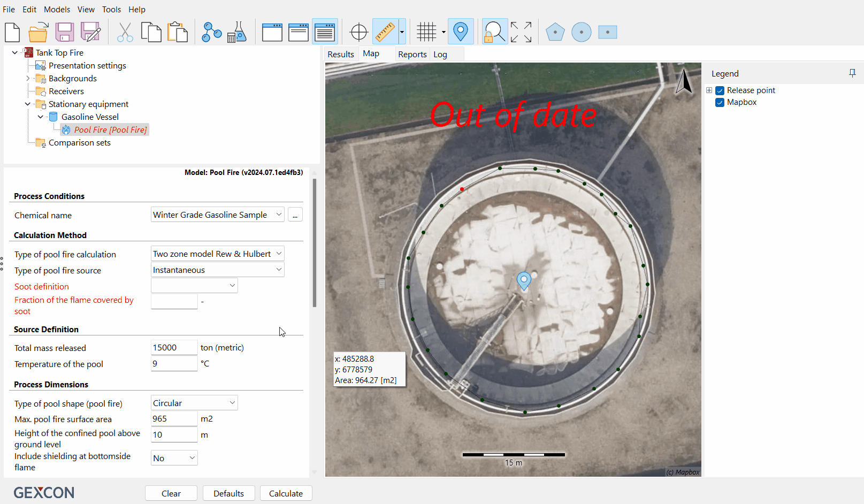This screenshot has width=864, height=504.
Task: Open Type of pool fire source dropdown
Action: pos(279,270)
